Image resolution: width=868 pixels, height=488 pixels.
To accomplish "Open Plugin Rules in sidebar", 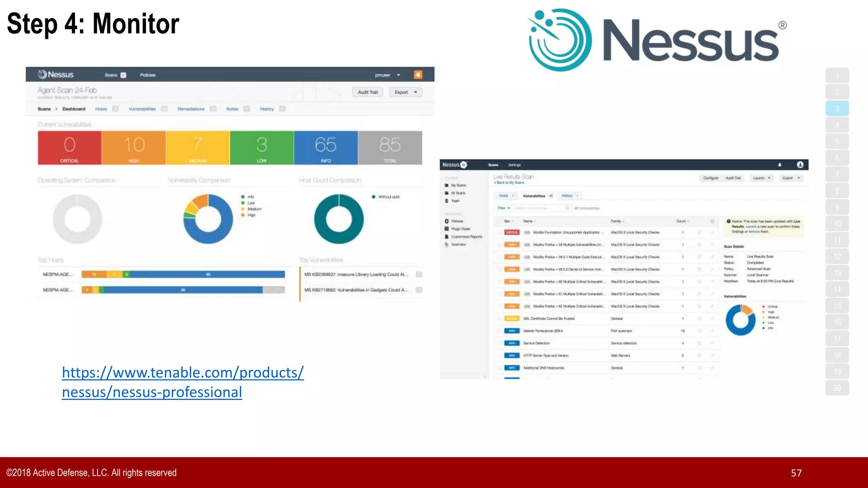I will (460, 229).
